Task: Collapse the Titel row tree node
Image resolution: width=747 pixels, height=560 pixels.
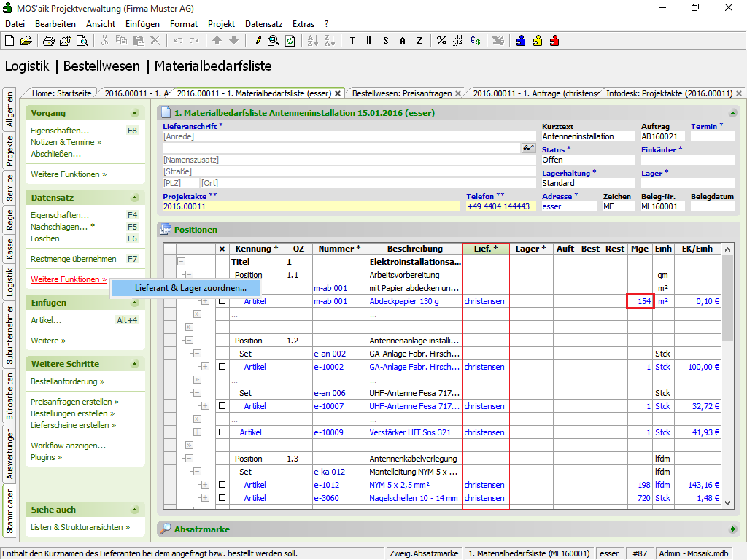Action: point(180,262)
